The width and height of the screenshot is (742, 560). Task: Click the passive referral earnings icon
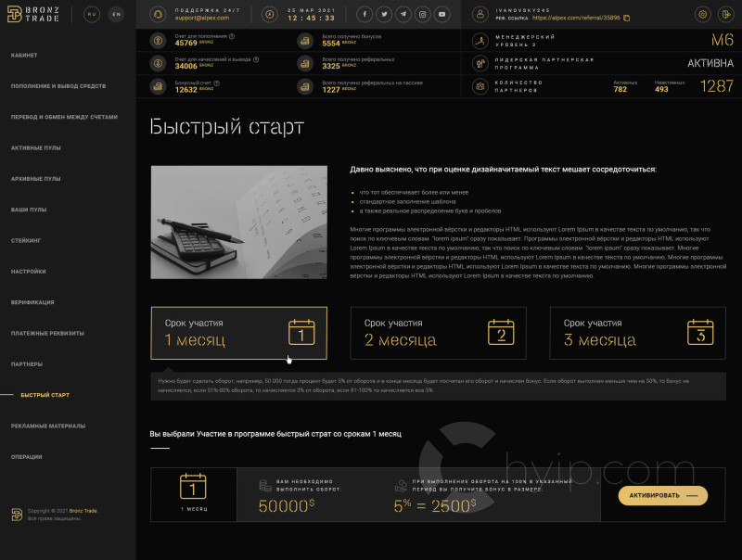(305, 86)
